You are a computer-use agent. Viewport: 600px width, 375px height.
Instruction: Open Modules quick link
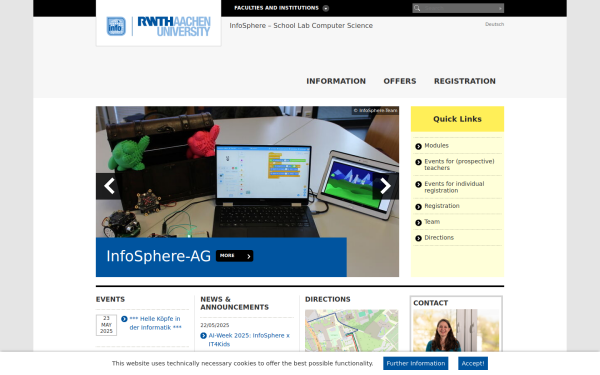click(x=436, y=145)
